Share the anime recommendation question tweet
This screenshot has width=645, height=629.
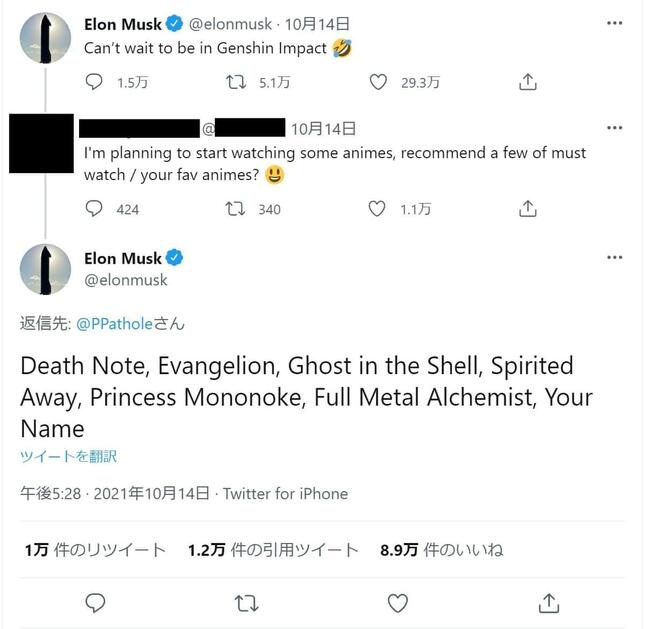(x=528, y=209)
